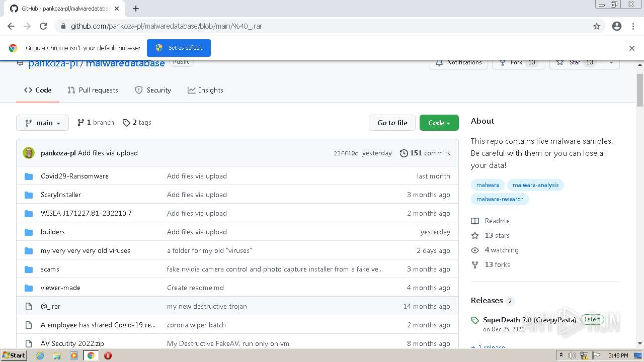
Task: View the 1 branch link
Action: 96,122
